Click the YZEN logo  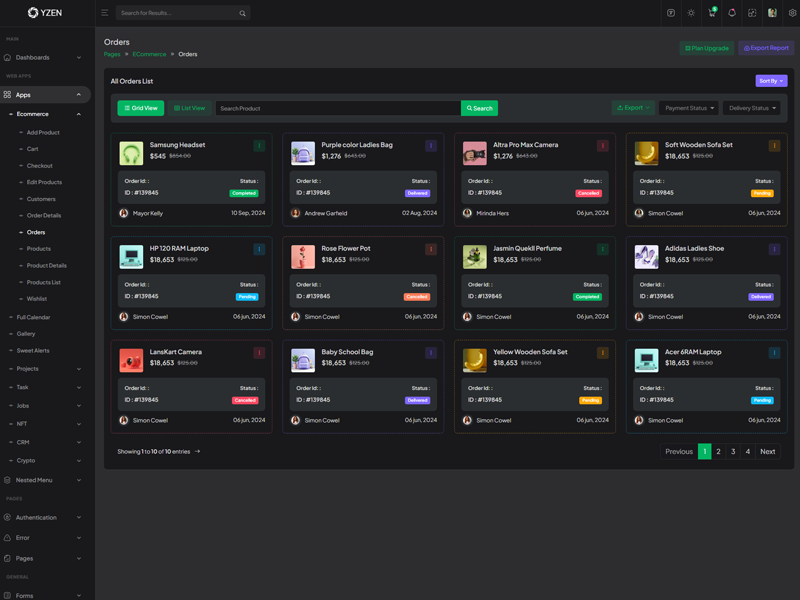coord(45,13)
